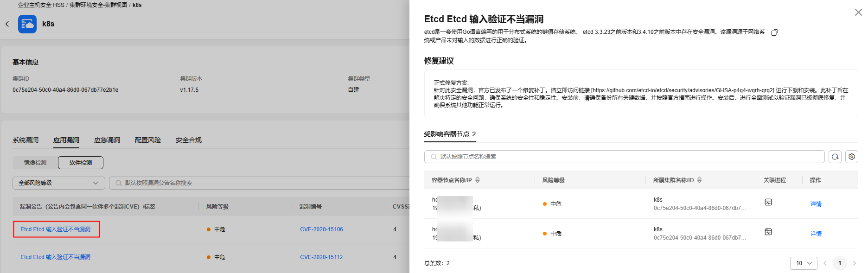
Task: Open 详情 for first container node
Action: pyautogui.click(x=816, y=204)
